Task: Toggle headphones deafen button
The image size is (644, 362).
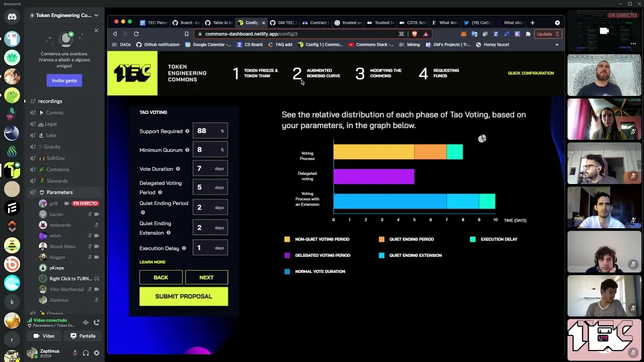Action: [86, 353]
